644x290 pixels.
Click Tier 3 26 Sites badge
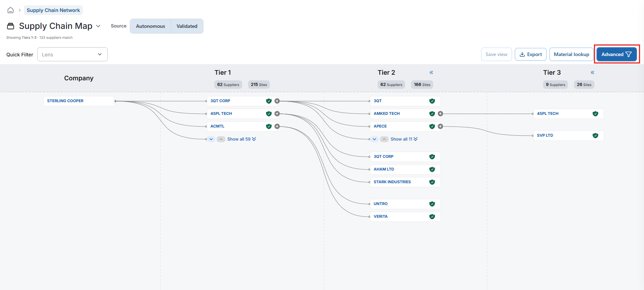(x=584, y=85)
